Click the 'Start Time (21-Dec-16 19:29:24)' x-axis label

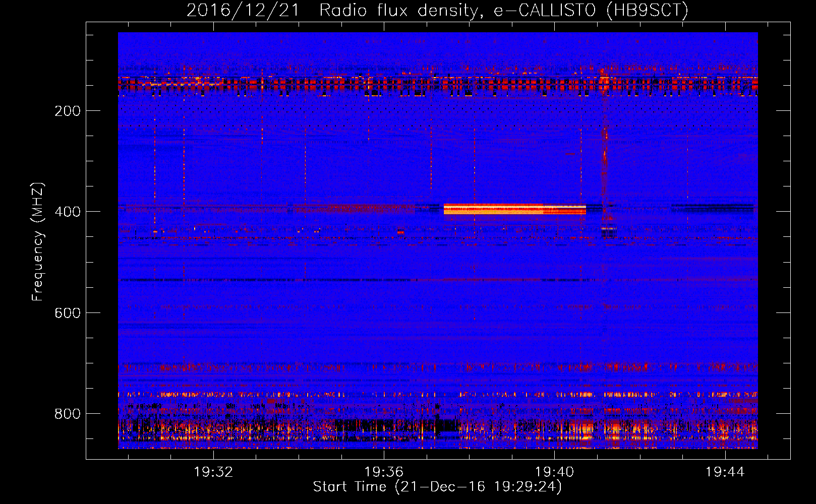click(x=437, y=487)
